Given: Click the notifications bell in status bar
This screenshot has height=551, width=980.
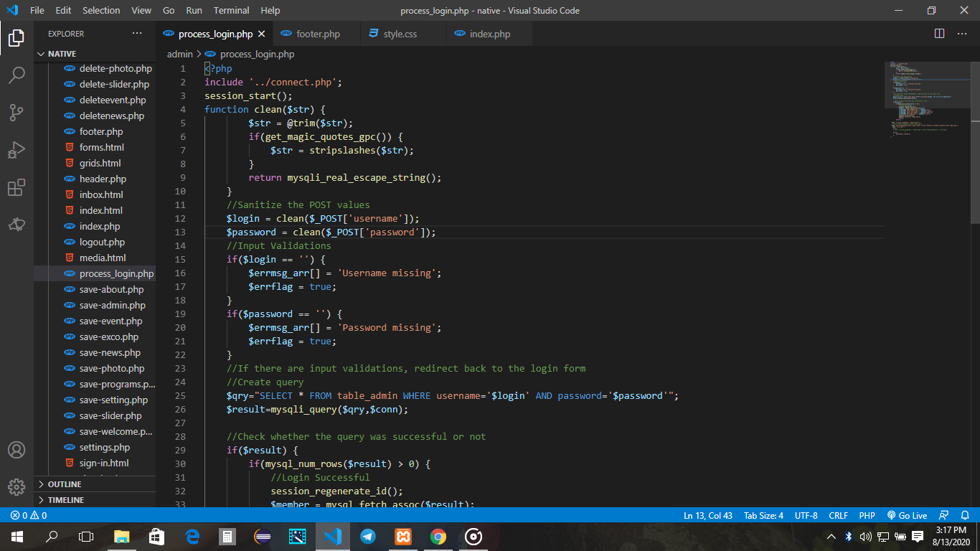Looking at the screenshot, I should [965, 515].
